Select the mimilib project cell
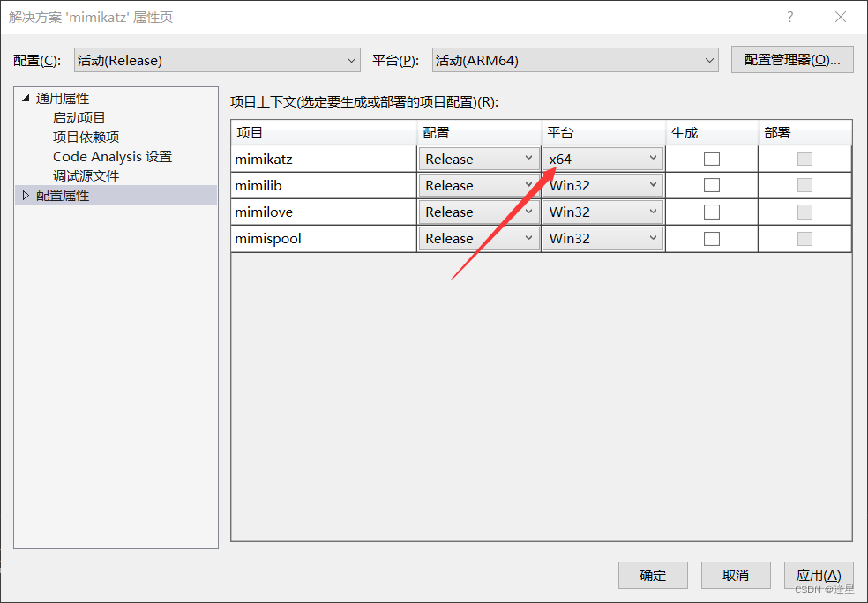The height and width of the screenshot is (603, 868). [x=324, y=185]
